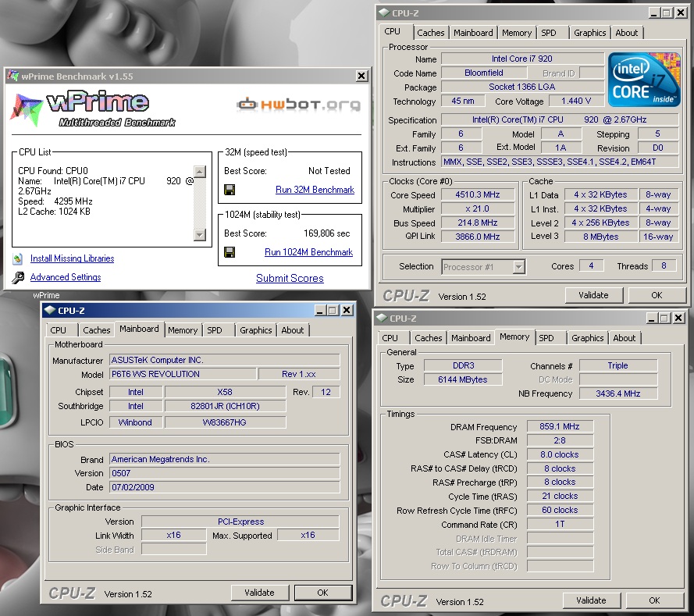Close the wPrime Benchmark window
Image resolution: width=694 pixels, height=616 pixels.
pos(361,76)
